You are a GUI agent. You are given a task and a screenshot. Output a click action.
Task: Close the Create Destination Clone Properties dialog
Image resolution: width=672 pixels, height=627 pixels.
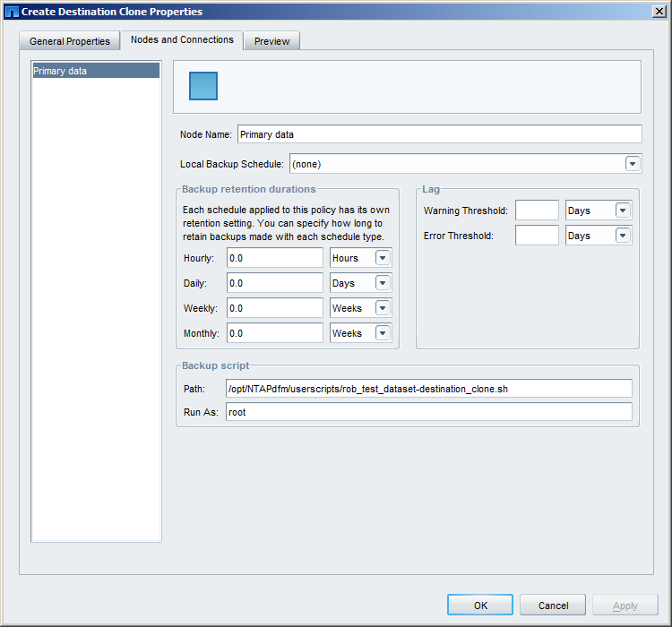[659, 12]
